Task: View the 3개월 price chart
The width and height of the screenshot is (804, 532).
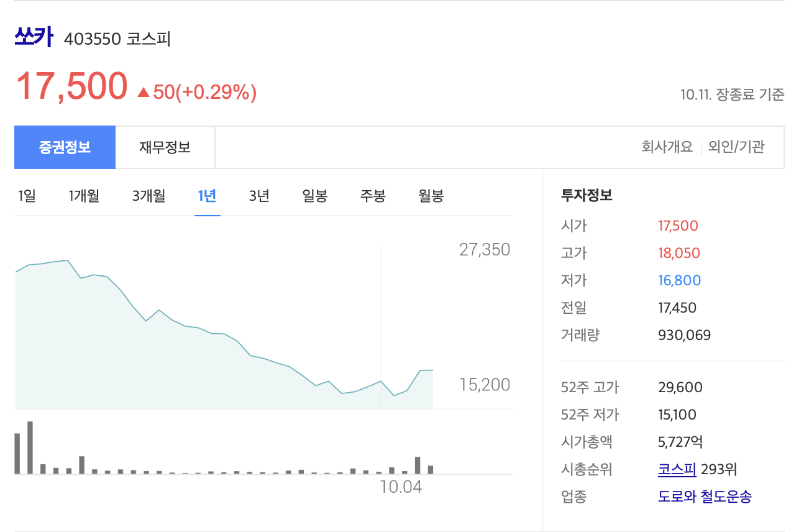Action: pos(148,195)
